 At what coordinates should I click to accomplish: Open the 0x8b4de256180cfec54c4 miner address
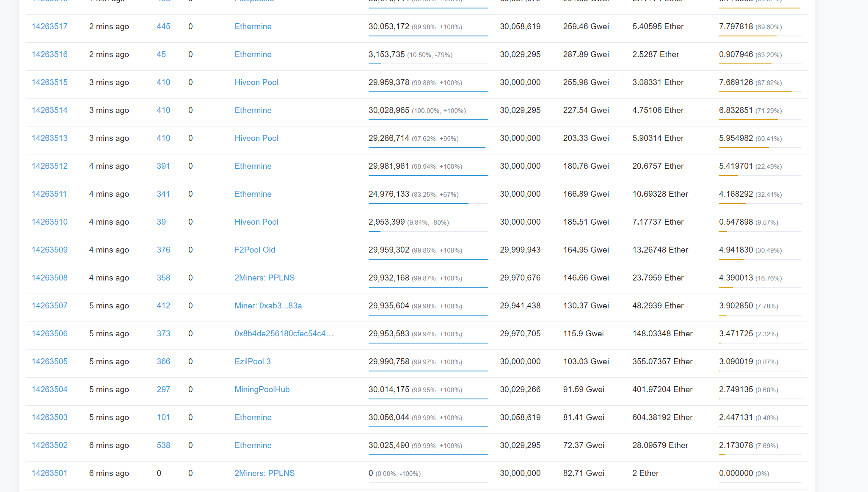coord(284,334)
